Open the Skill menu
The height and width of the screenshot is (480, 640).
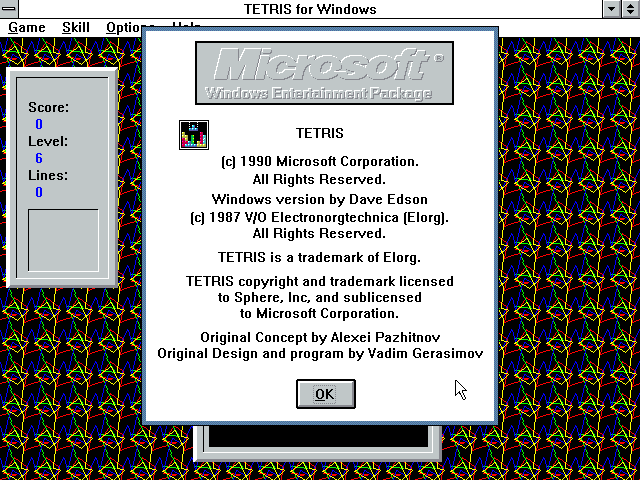click(76, 28)
